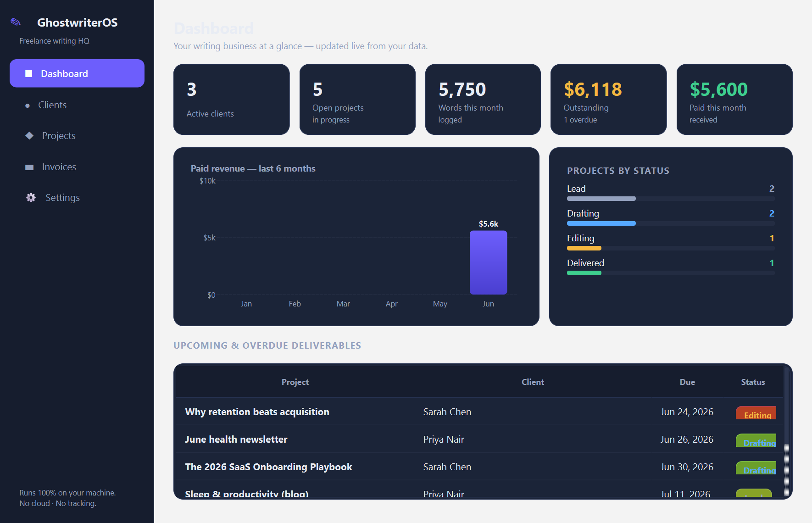This screenshot has height=523, width=812.
Task: Click the Settings gear icon in sidebar
Action: tap(31, 197)
